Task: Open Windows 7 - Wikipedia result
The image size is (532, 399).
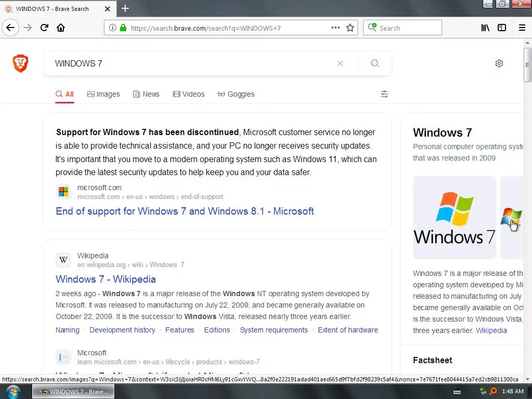Action: pos(105,279)
